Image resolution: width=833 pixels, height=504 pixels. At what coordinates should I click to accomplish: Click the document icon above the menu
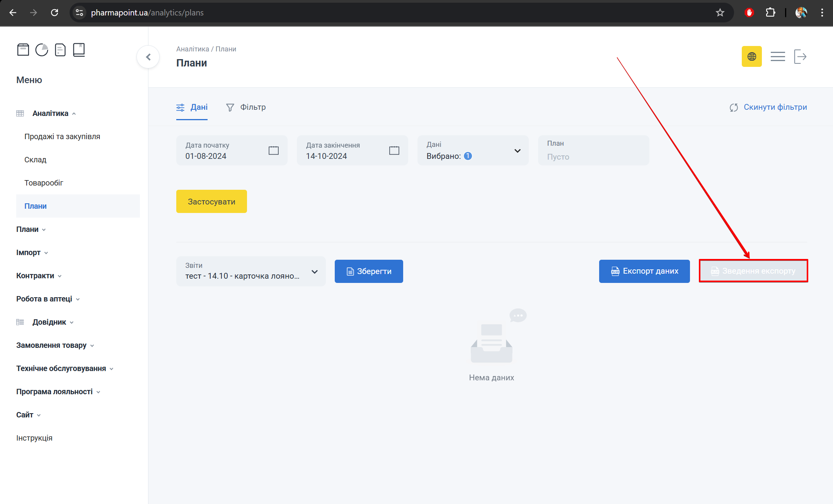coord(60,50)
